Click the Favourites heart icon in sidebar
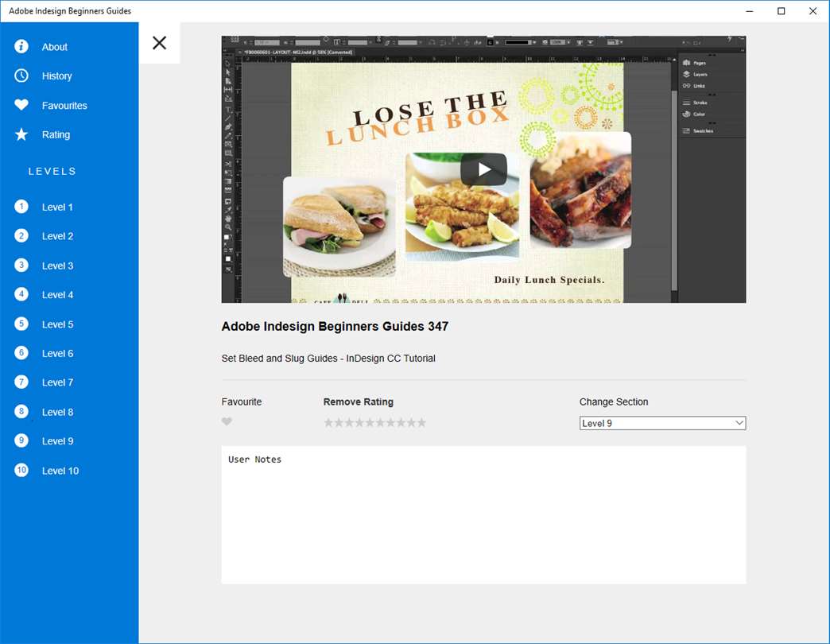 click(21, 105)
